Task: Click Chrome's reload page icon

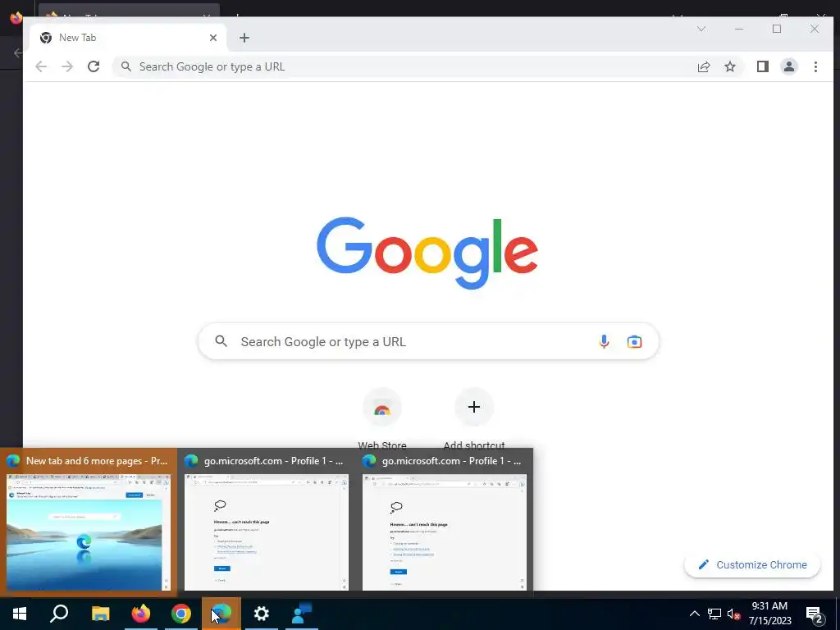Action: click(94, 66)
